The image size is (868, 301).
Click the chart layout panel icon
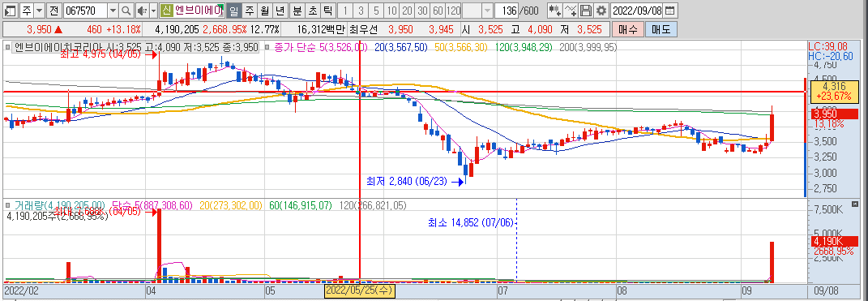[10, 10]
